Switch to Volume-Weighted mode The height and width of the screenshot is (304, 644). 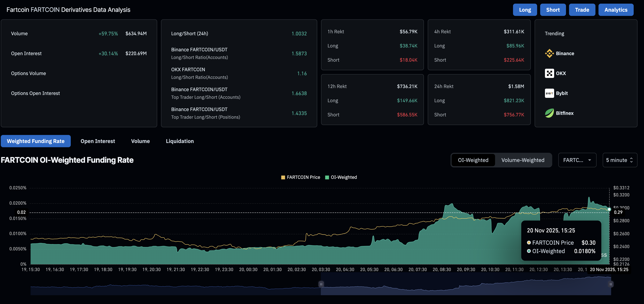click(523, 160)
